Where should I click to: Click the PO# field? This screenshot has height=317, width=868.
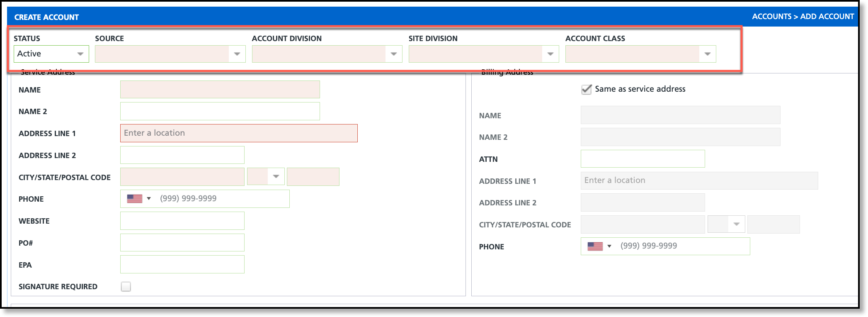(x=182, y=243)
